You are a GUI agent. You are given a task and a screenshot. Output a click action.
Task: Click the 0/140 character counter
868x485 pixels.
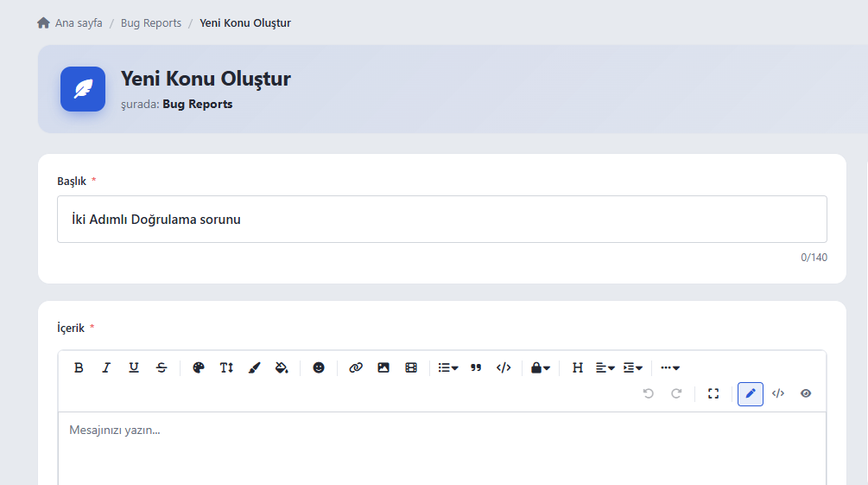(814, 257)
